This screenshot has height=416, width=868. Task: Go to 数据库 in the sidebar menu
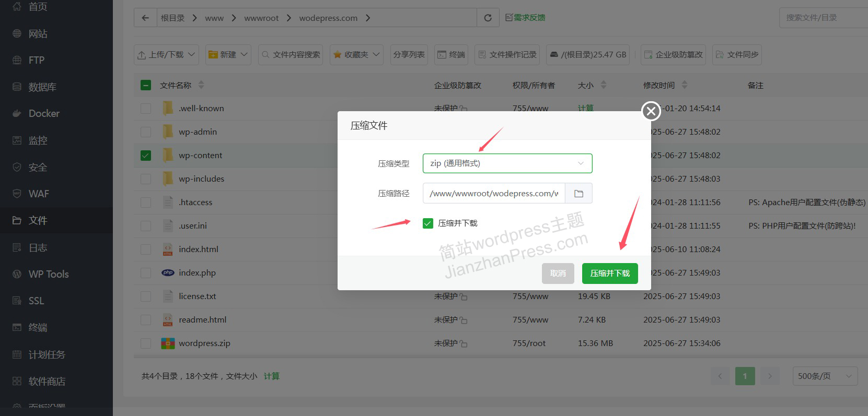click(x=42, y=87)
